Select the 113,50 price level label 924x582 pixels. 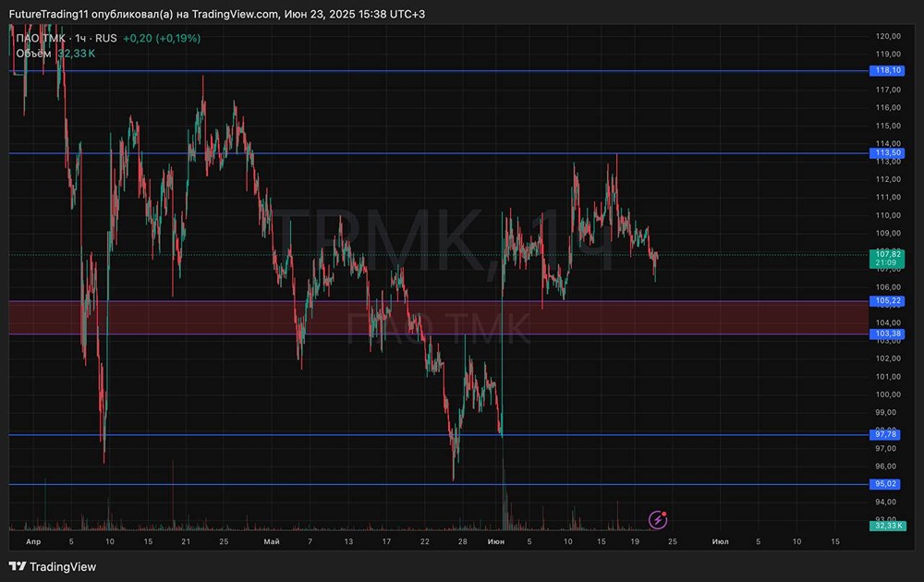pyautogui.click(x=885, y=153)
